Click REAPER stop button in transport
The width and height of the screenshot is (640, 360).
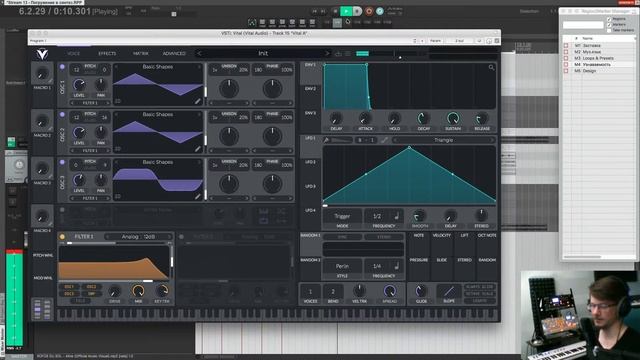pos(336,11)
